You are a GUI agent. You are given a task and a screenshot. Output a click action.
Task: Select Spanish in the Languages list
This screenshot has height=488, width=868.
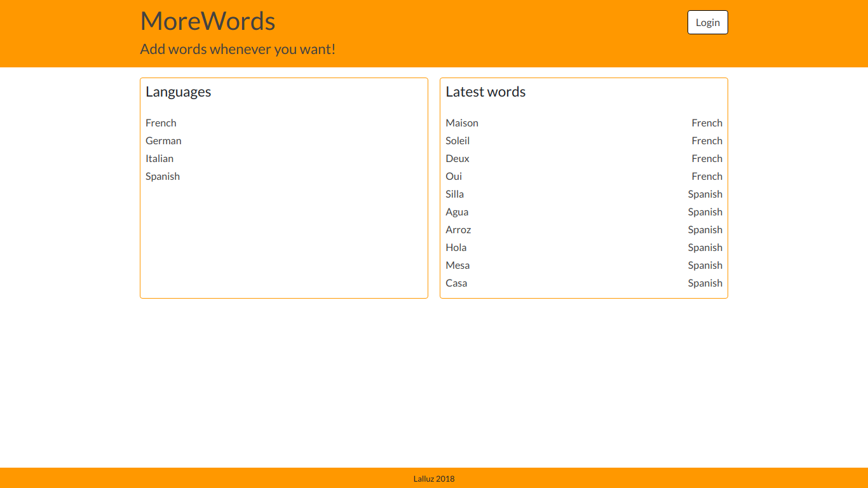coord(163,176)
